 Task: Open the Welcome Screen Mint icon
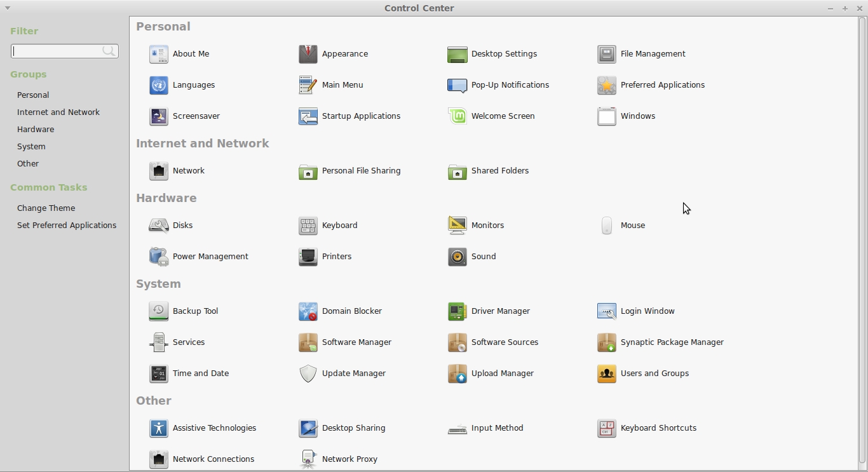tap(457, 116)
